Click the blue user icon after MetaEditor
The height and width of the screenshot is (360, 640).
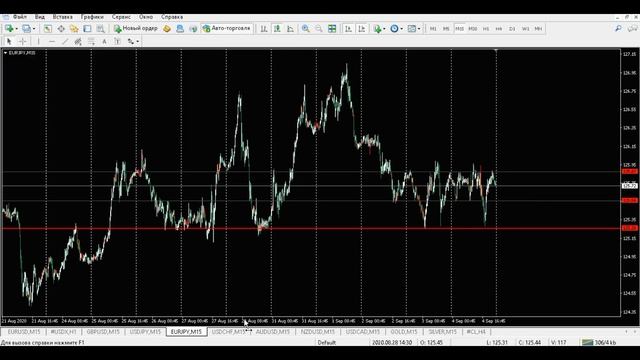180,29
